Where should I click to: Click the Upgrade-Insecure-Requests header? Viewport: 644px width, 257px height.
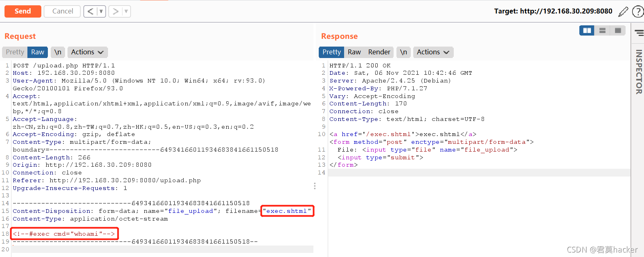(70, 188)
